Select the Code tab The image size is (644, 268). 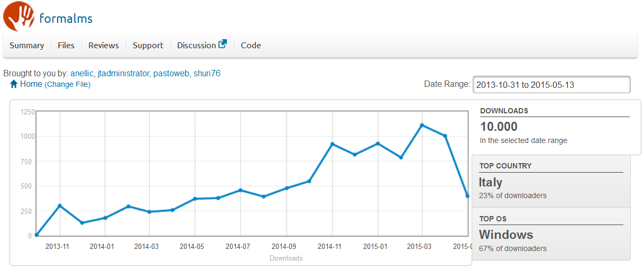click(x=251, y=46)
